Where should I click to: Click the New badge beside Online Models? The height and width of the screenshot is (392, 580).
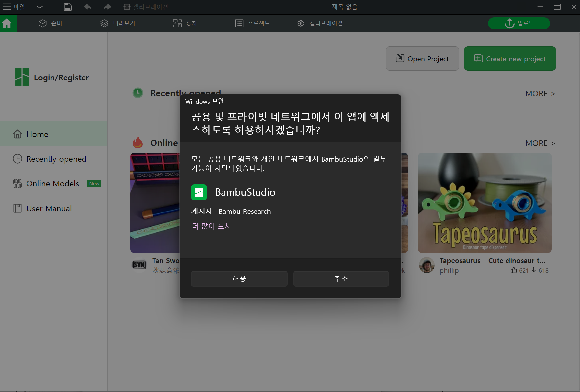pos(94,183)
